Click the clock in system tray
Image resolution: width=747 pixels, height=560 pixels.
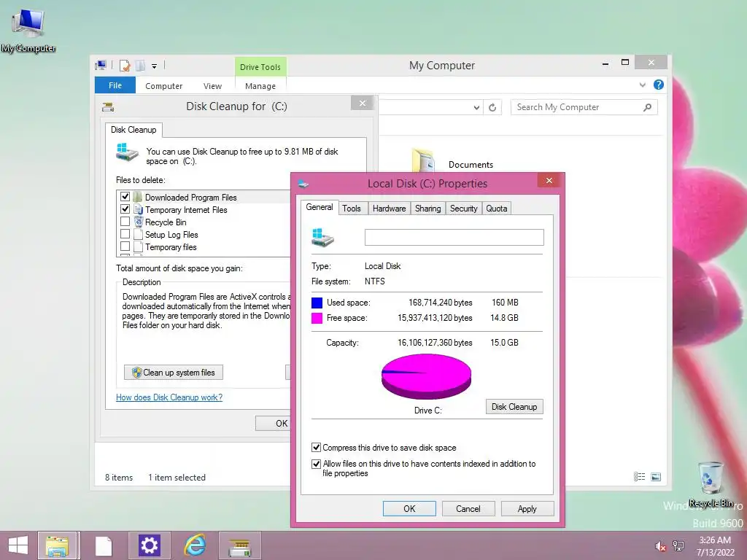pyautogui.click(x=715, y=546)
